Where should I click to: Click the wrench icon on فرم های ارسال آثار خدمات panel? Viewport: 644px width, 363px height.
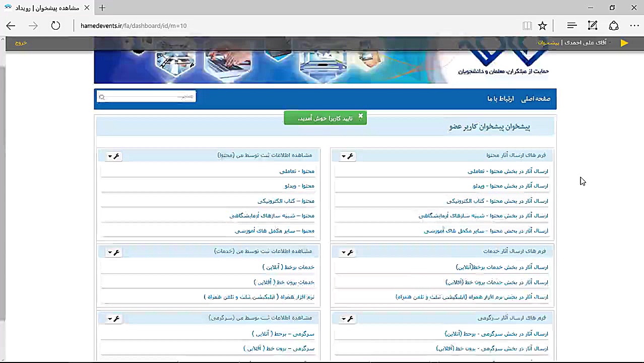tap(350, 252)
